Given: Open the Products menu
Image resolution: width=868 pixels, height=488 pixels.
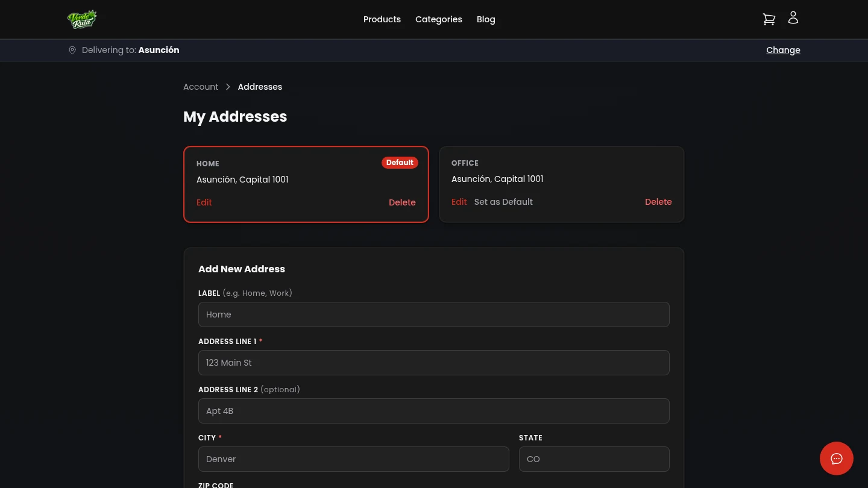Looking at the screenshot, I should (x=382, y=19).
